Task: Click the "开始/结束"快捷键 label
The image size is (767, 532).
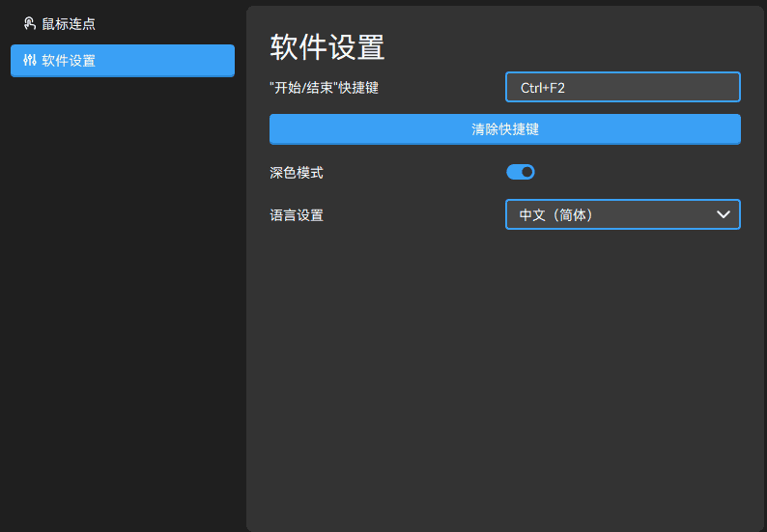Action: tap(324, 88)
